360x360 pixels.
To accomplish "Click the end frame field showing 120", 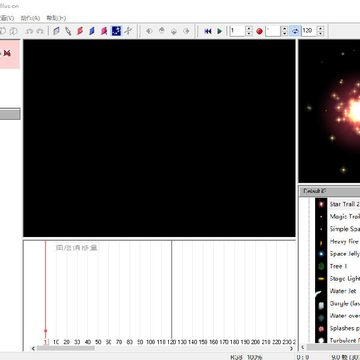I will 309,31.
